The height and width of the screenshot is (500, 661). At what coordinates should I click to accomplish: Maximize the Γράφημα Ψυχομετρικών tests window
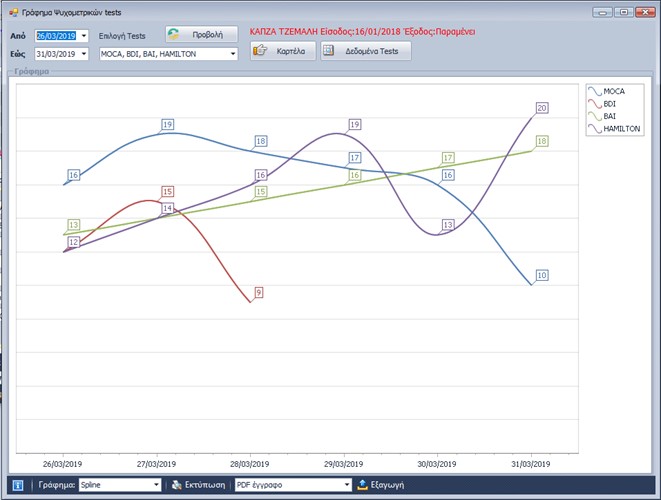click(x=624, y=13)
